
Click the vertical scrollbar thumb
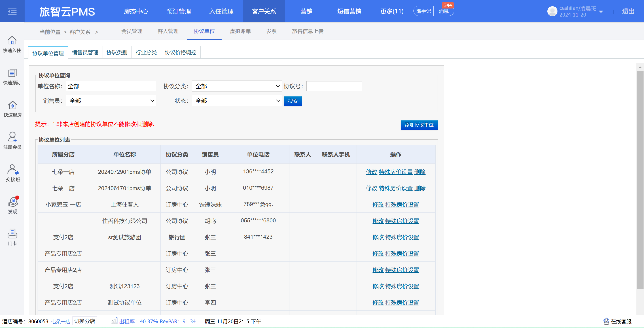click(640, 179)
